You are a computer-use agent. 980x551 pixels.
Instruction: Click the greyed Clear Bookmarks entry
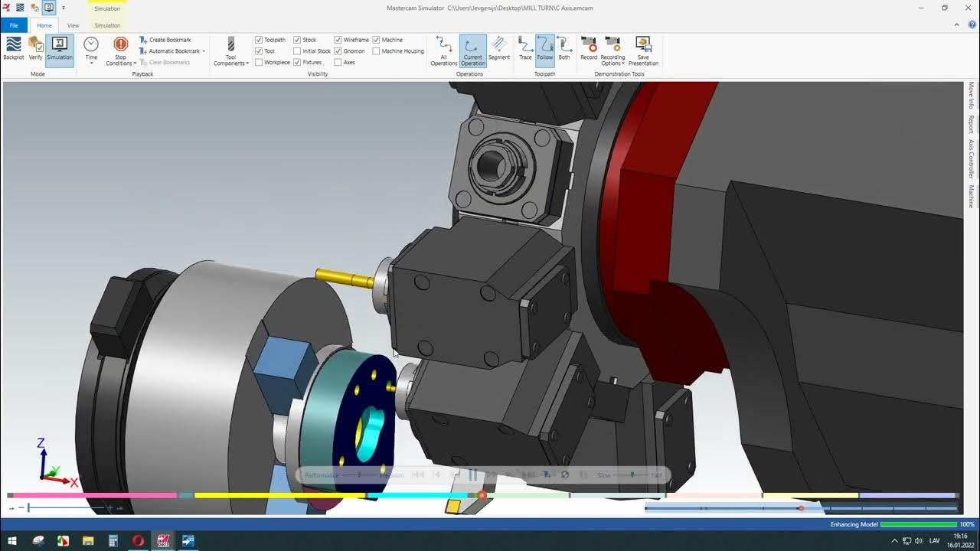[165, 63]
